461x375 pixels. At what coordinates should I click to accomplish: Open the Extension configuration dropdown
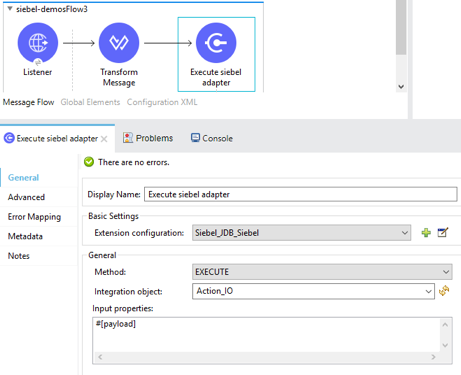pos(301,233)
